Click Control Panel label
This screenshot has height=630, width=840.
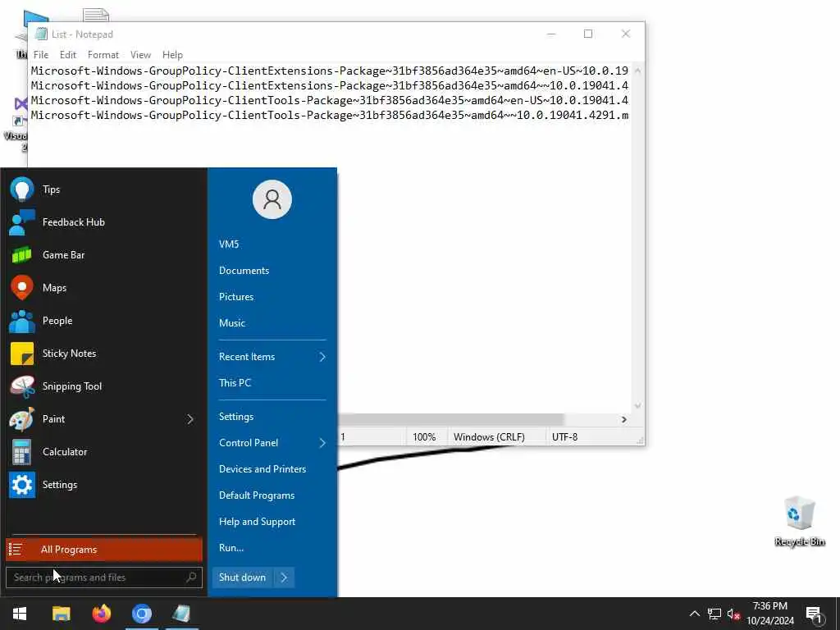248,443
